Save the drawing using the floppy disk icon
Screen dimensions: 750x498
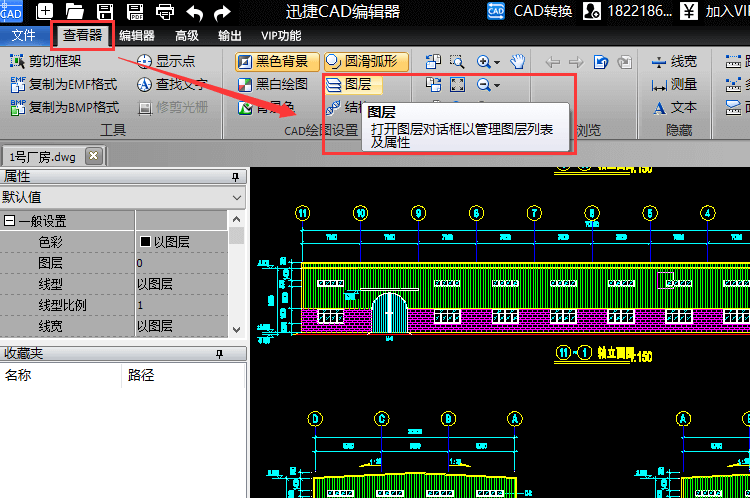(x=105, y=11)
